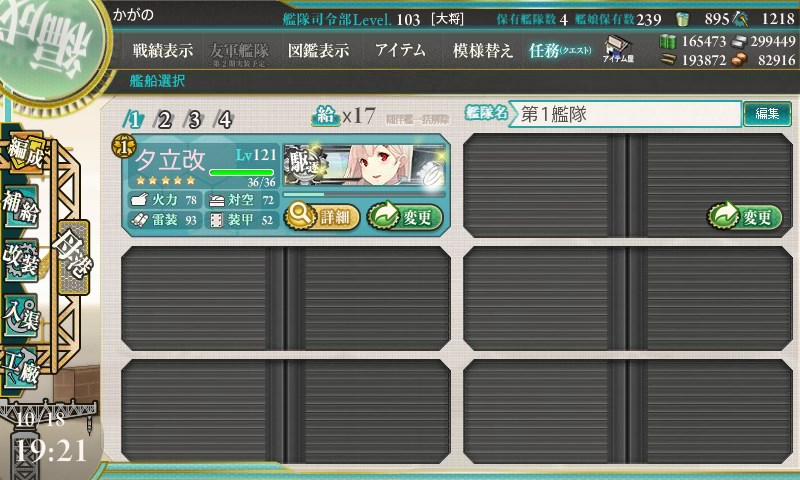800x480 pixels.
Task: Switch to fleet tab 4
Action: [x=224, y=120]
